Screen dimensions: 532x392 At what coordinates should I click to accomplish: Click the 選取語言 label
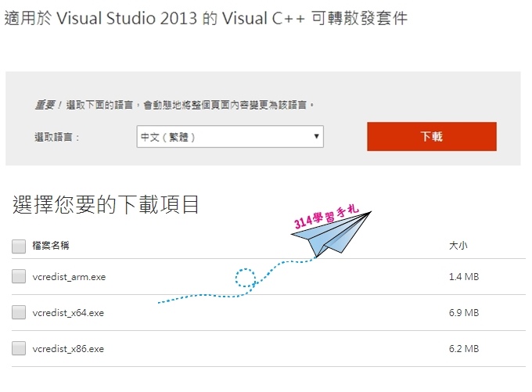point(56,137)
